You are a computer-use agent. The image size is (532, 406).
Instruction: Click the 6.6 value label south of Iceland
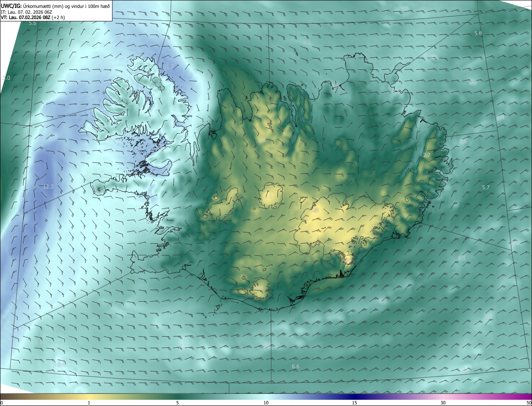pyautogui.click(x=296, y=366)
